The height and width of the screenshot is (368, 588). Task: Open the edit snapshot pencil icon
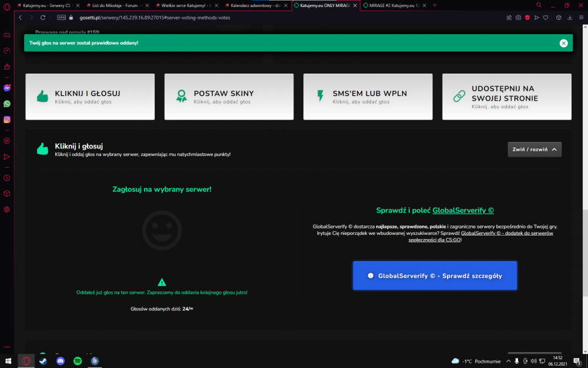(x=509, y=18)
